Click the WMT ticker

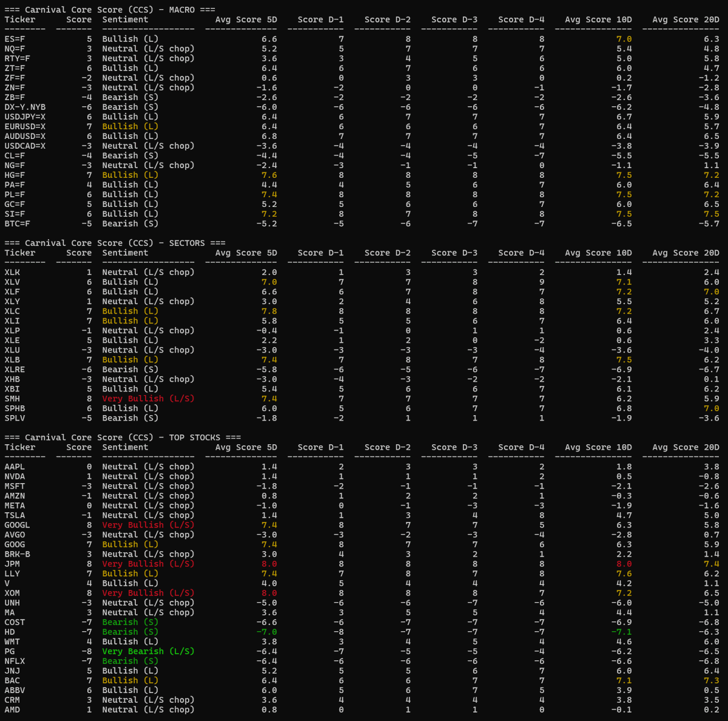point(12,641)
